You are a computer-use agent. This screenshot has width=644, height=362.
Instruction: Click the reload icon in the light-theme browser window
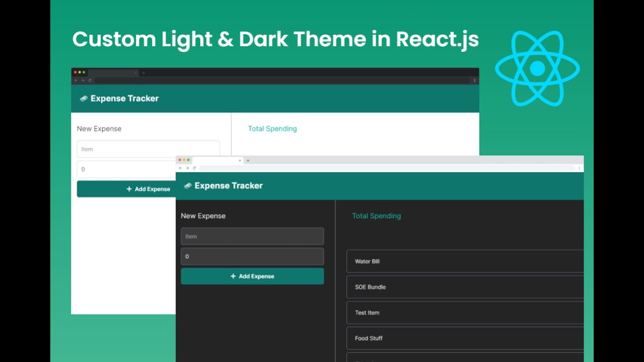click(x=90, y=80)
